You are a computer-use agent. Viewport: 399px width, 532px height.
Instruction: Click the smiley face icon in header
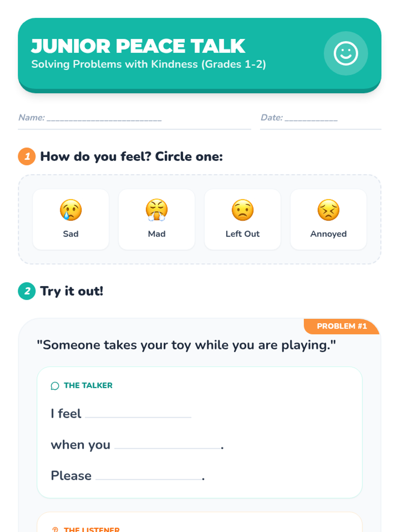(346, 53)
